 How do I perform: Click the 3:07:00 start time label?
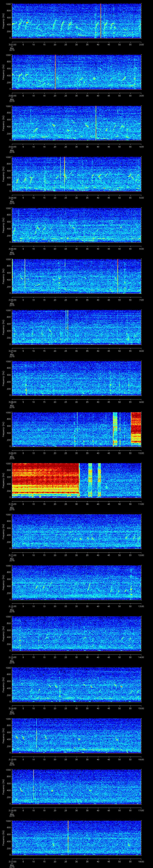[x=12, y=351]
